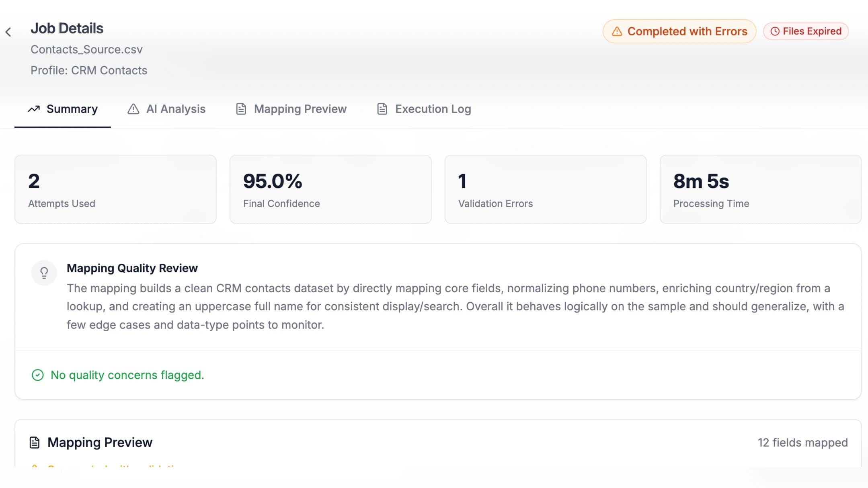
Task: View the Execution Log tab
Action: pyautogui.click(x=424, y=109)
